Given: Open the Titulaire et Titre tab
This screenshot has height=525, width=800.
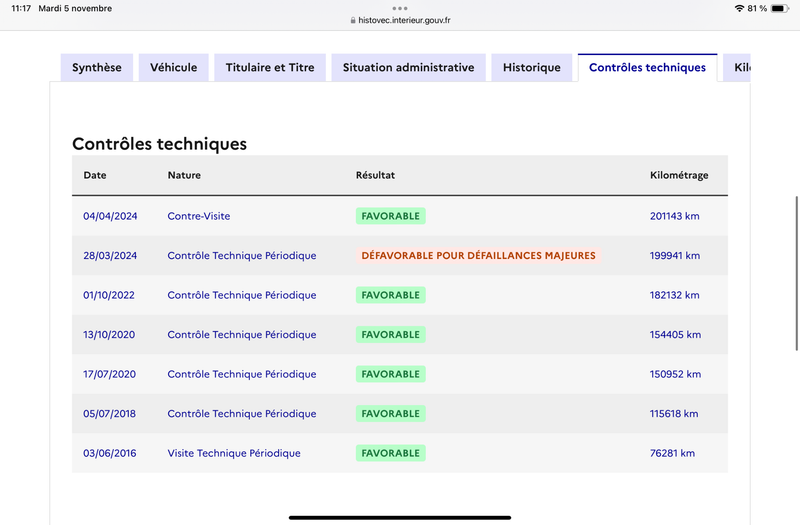Looking at the screenshot, I should [x=270, y=67].
